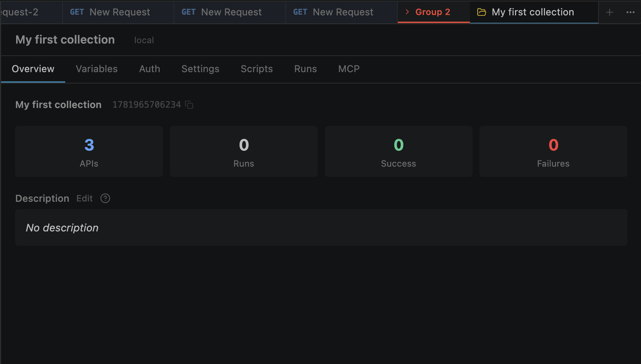The width and height of the screenshot is (641, 364).
Task: Click the Description heading
Action: (42, 198)
